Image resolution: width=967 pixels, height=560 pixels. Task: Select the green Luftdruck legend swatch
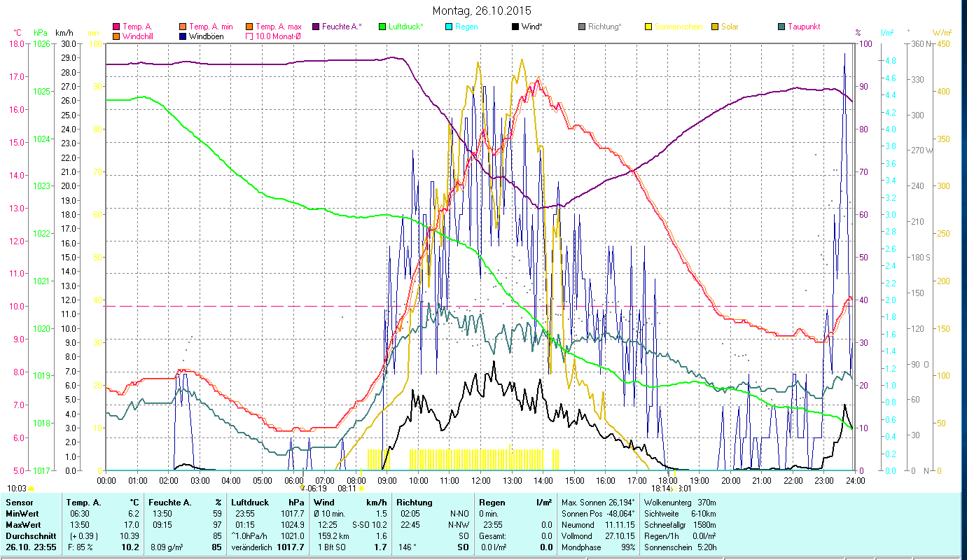coord(382,27)
